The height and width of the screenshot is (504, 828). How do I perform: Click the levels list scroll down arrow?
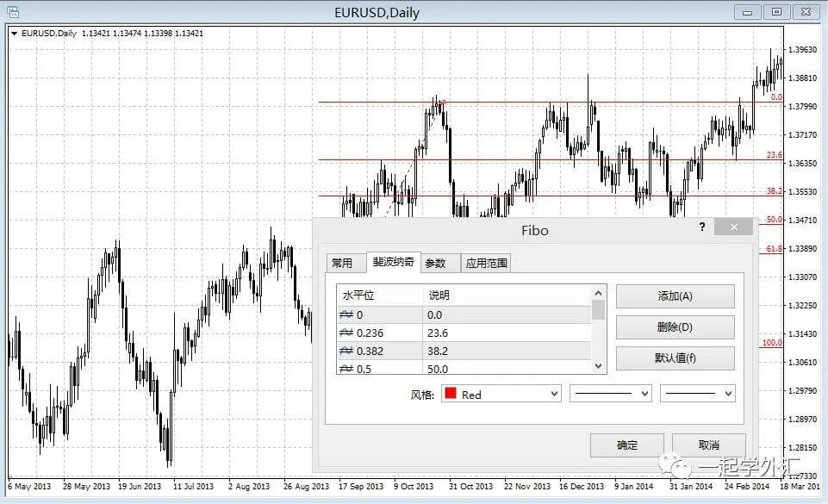click(598, 366)
